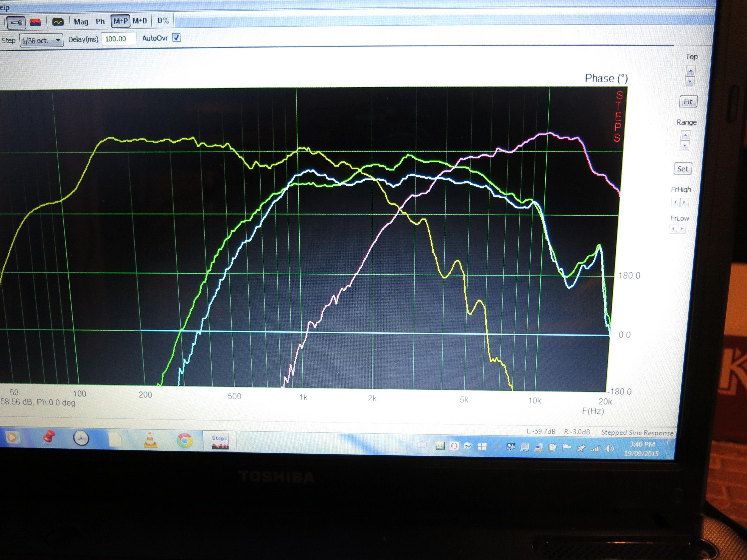
Task: Increase Range with the up arrow
Action: (685, 136)
